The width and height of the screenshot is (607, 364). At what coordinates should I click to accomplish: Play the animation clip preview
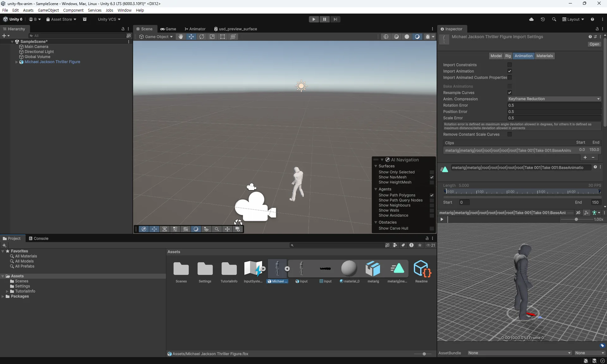click(x=442, y=219)
